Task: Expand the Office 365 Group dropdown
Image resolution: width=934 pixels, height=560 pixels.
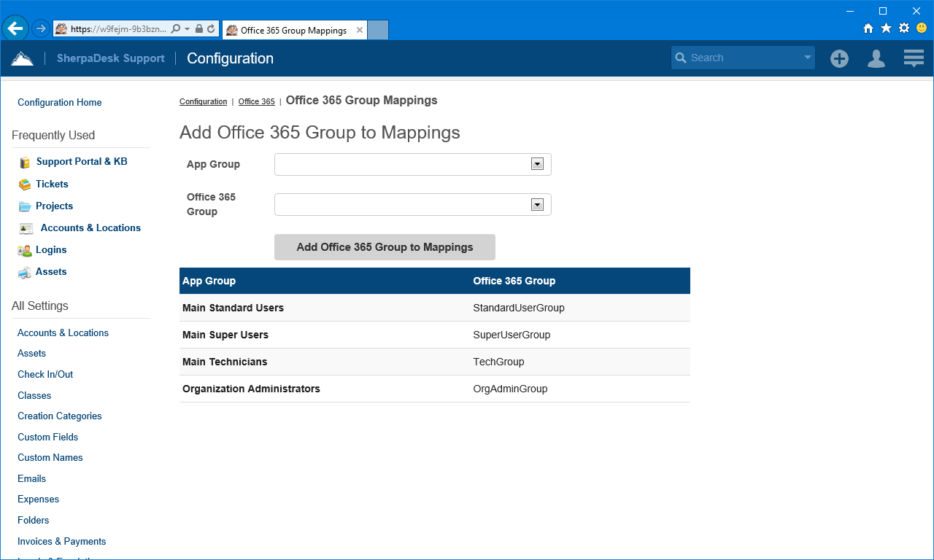Action: (x=538, y=204)
